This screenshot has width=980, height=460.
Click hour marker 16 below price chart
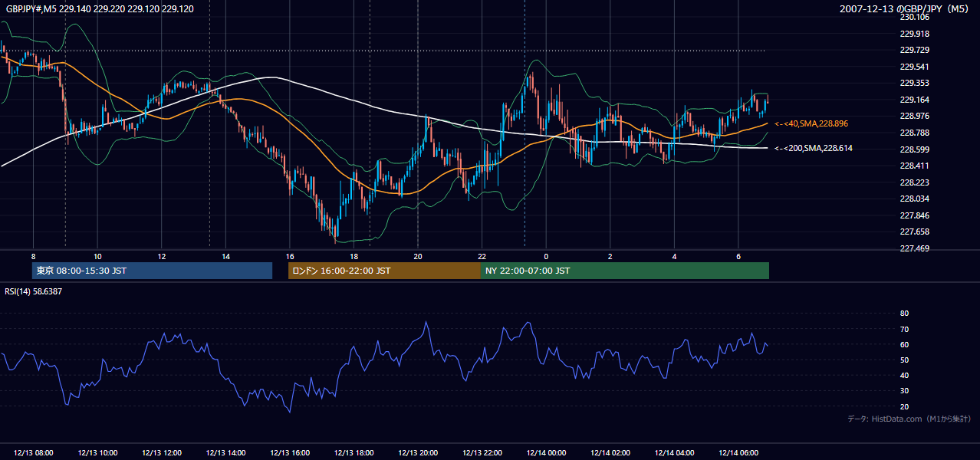click(290, 256)
